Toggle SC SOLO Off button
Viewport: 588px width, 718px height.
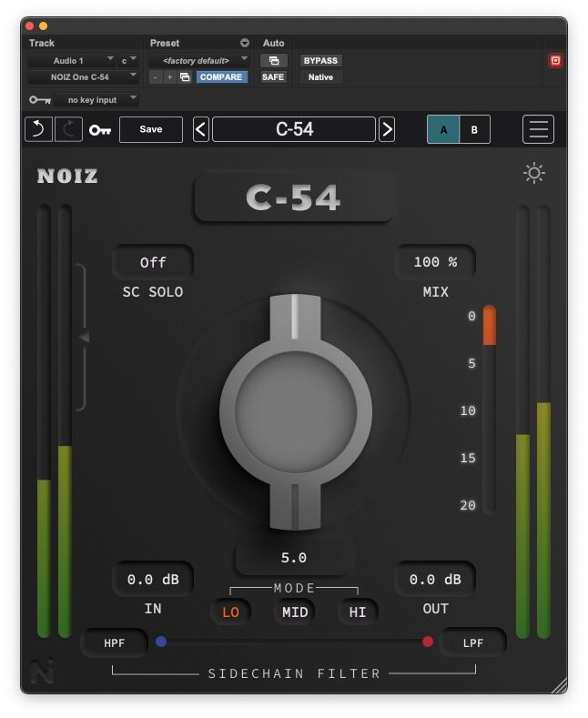coord(153,262)
